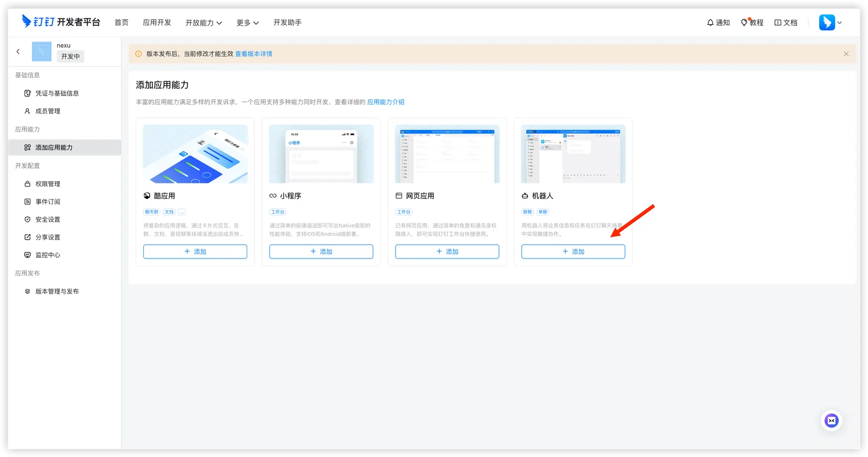Viewport: 868px width, 457px height.
Task: Open the 应用开发 menu item
Action: click(157, 23)
